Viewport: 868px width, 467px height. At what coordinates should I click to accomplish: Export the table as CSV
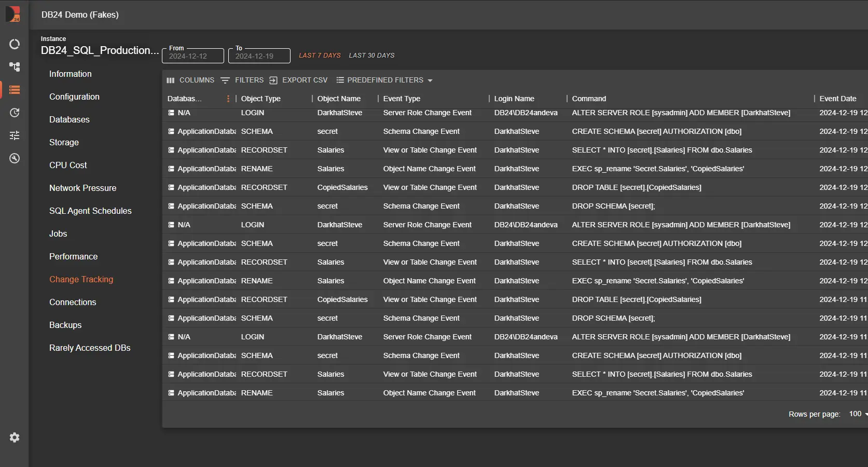pyautogui.click(x=298, y=80)
